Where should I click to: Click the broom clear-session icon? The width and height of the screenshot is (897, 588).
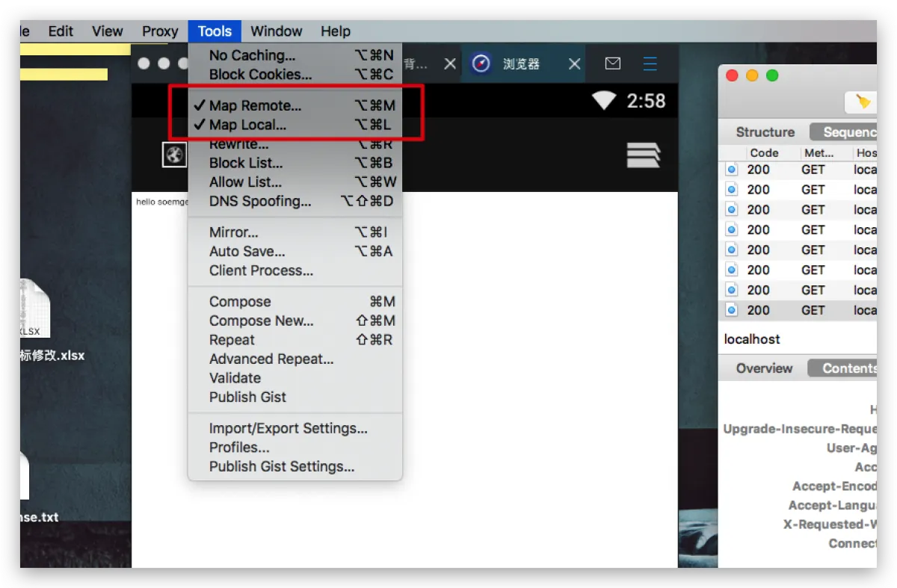pyautogui.click(x=863, y=102)
